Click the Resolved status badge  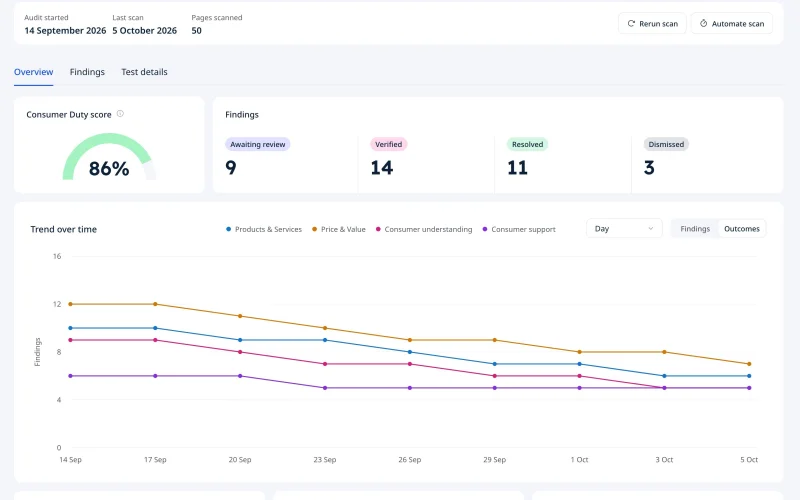[528, 144]
